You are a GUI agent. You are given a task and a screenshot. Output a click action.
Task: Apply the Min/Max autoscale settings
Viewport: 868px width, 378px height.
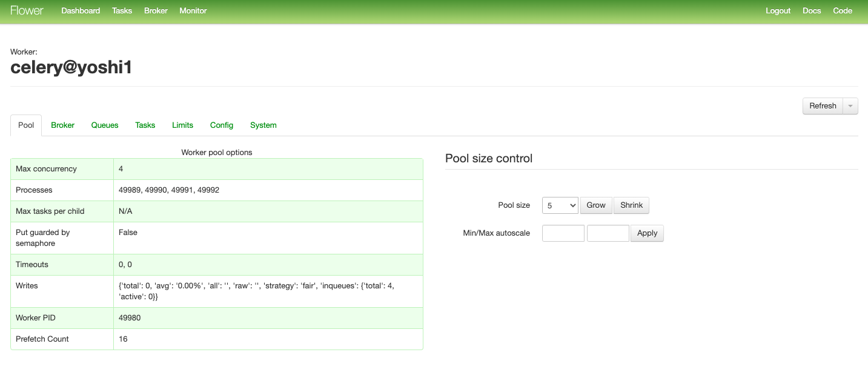click(x=647, y=233)
